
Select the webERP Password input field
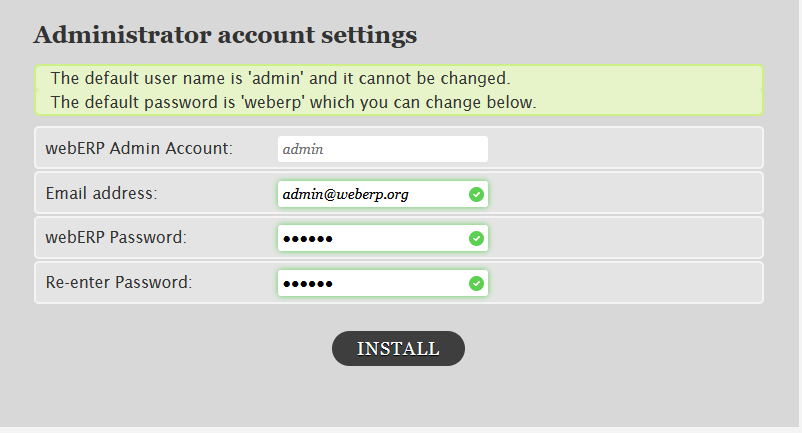pyautogui.click(x=370, y=238)
